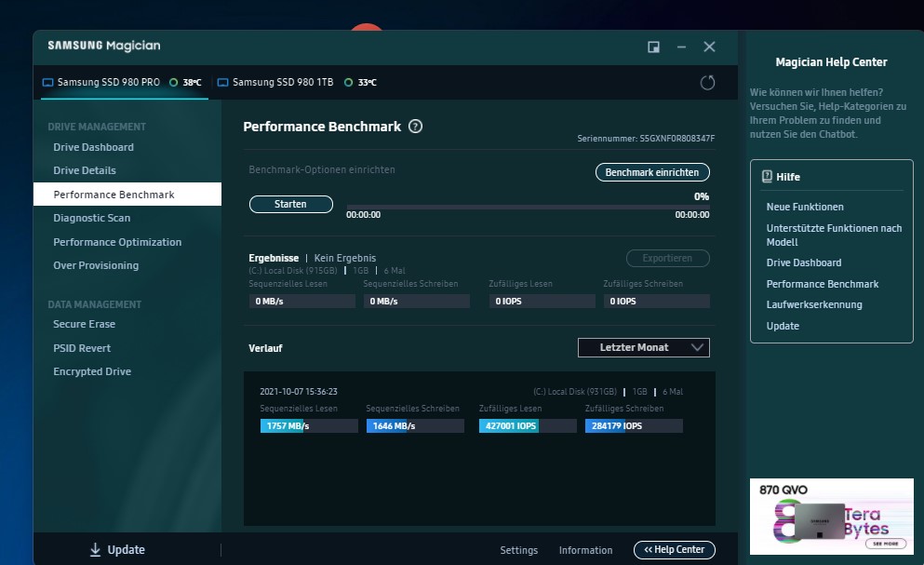
Task: Collapse the Help Center panel button
Action: pyautogui.click(x=674, y=550)
